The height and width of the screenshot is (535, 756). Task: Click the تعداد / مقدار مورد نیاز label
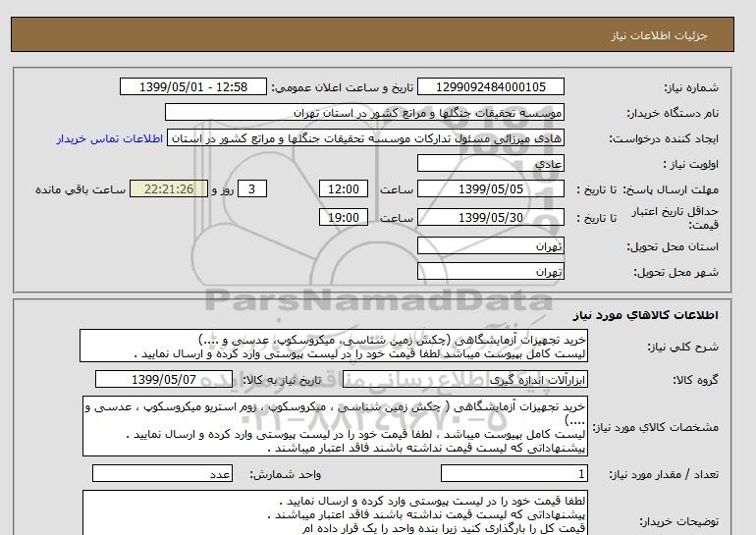664,474
